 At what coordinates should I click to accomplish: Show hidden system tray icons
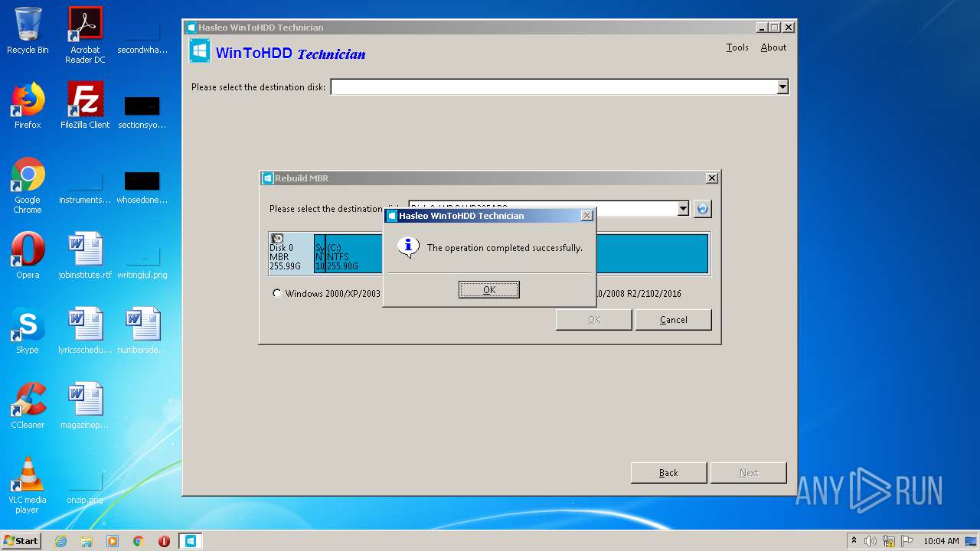point(854,541)
